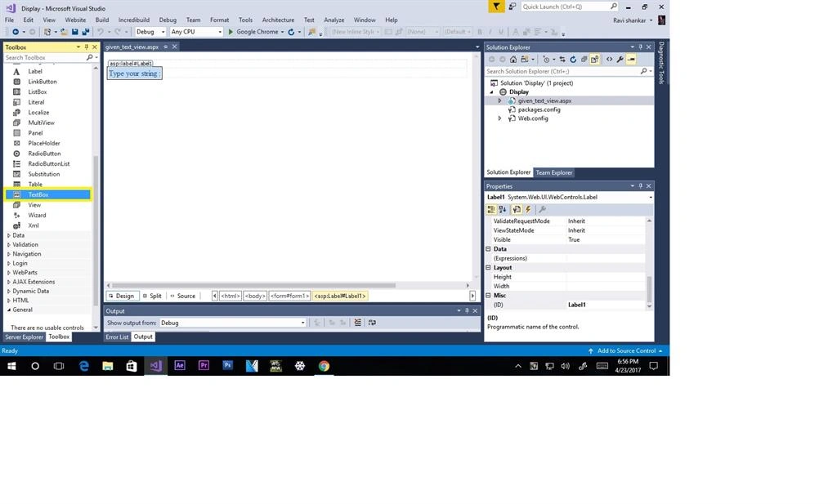The width and height of the screenshot is (837, 504).
Task: Click the Alphabetical sort icon in Properties
Action: (x=503, y=210)
